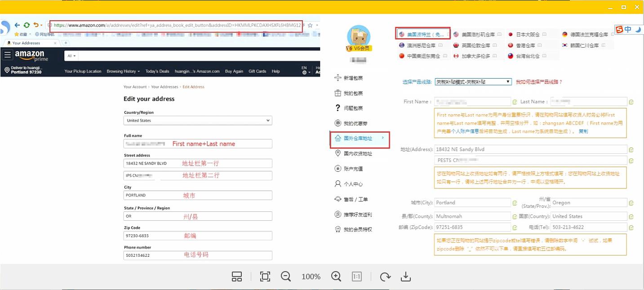Open 国内收货地址 in sidebar
The image size is (644, 290).
click(x=354, y=154)
